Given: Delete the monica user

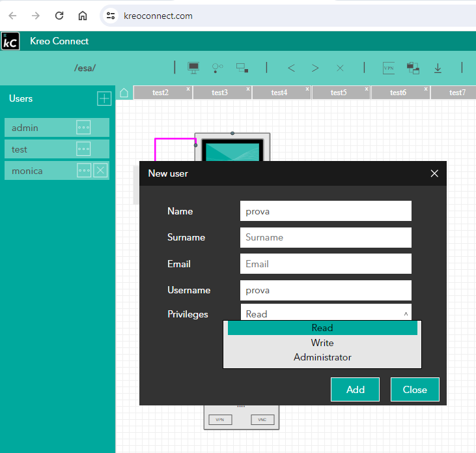Looking at the screenshot, I should tap(100, 171).
